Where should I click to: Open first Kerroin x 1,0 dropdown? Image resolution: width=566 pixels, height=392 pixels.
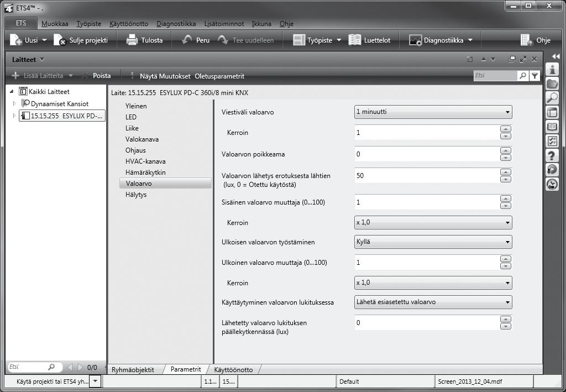(x=433, y=222)
